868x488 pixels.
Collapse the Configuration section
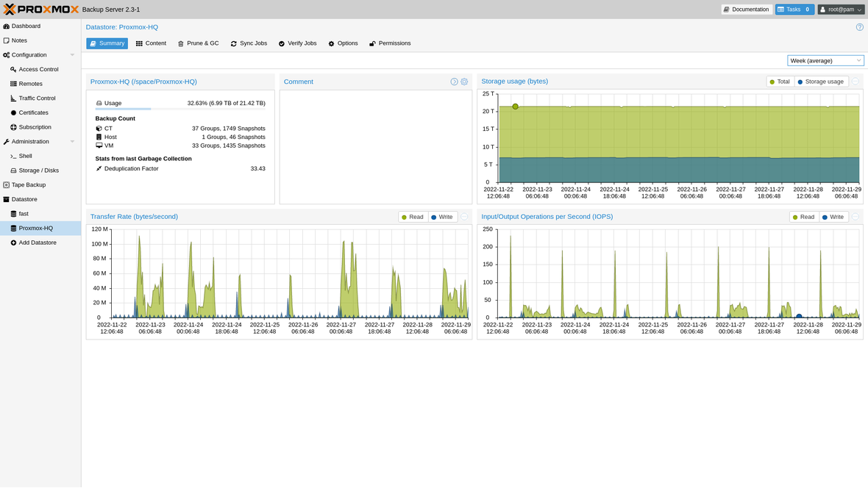coord(71,54)
